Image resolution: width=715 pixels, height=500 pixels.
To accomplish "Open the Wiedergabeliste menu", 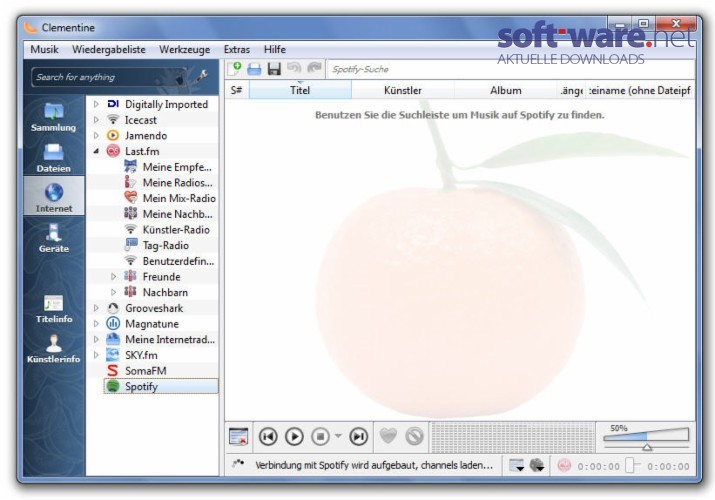I will [109, 49].
